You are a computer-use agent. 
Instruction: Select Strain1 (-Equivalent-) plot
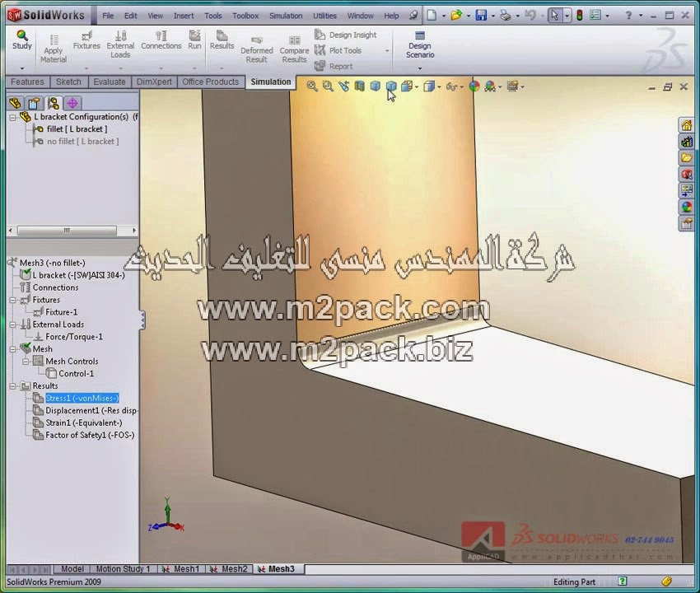tap(83, 423)
